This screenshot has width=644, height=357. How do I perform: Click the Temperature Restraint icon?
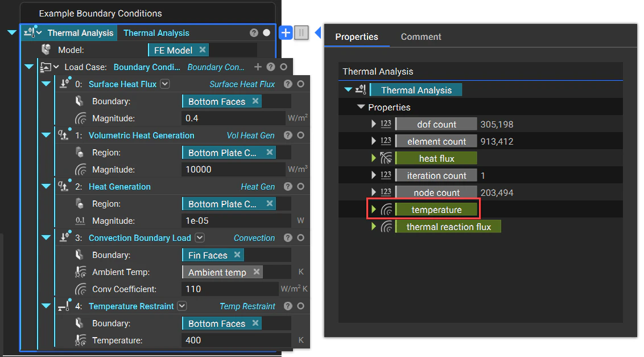[64, 306]
